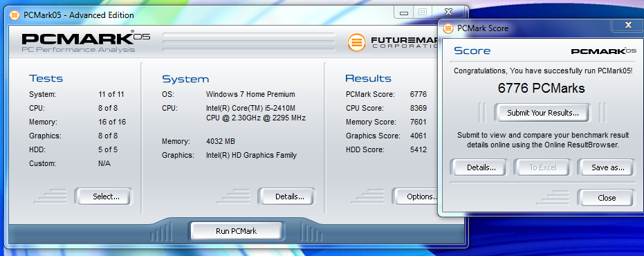Click the '6776 PCMarks' score text
The height and width of the screenshot is (256, 644).
click(542, 89)
